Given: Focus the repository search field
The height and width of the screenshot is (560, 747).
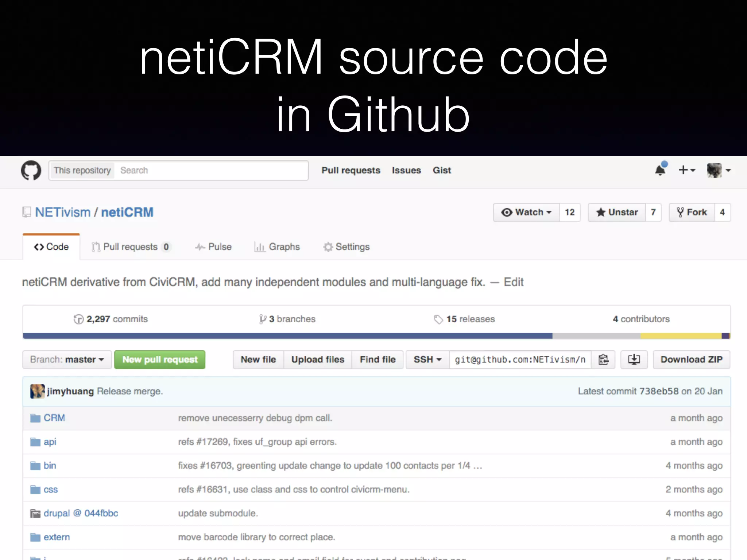Looking at the screenshot, I should click(212, 170).
